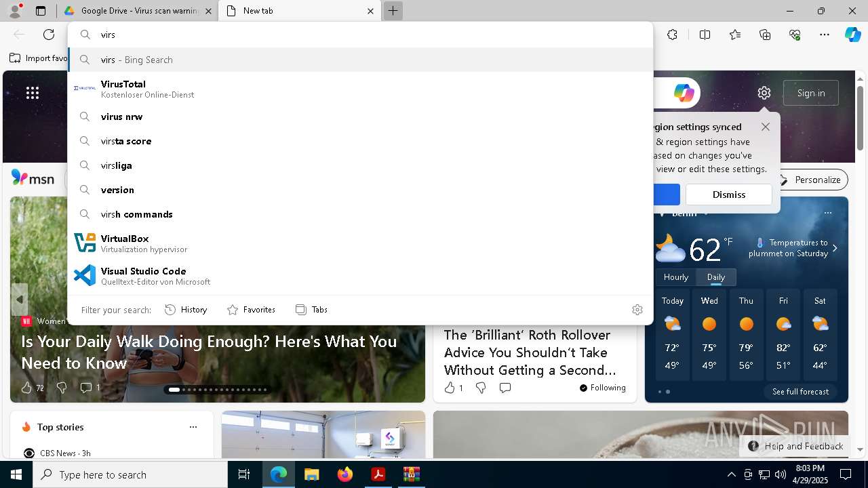Screen dimensions: 868x488
Task: Open Top stories more options ellipsis
Action: (193, 427)
